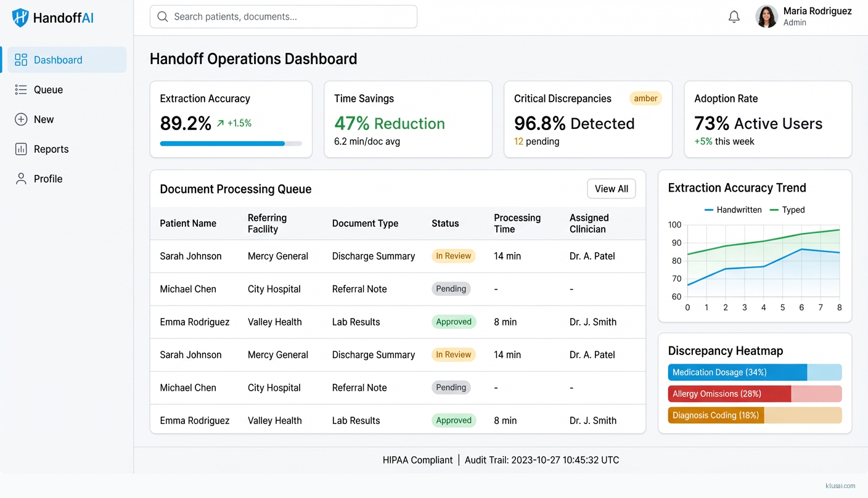
Task: Click the New plus-circle icon
Action: pyautogui.click(x=21, y=120)
